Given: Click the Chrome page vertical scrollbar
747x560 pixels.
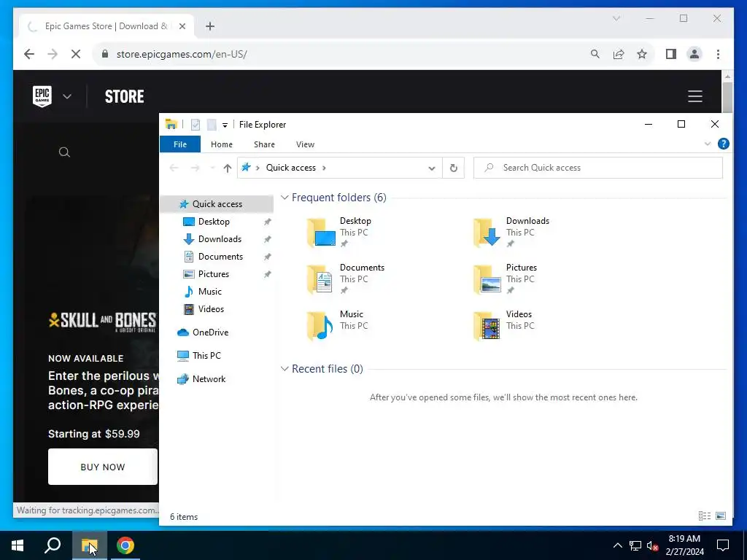Looking at the screenshot, I should [x=727, y=98].
